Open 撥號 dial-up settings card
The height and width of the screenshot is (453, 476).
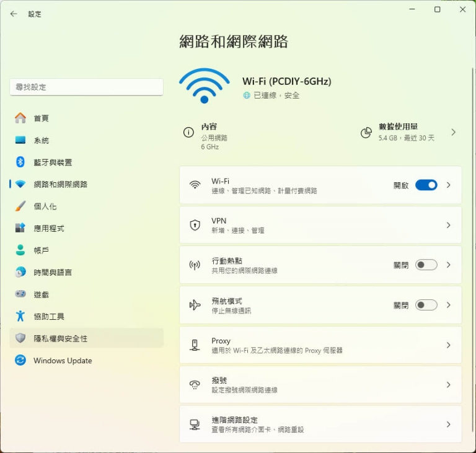point(320,385)
